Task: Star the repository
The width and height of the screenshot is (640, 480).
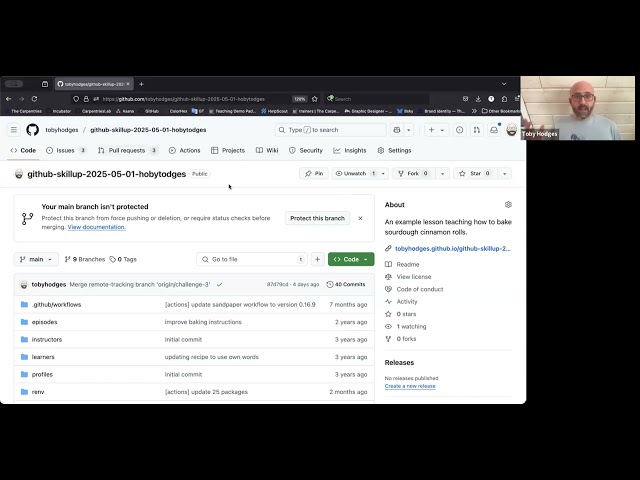Action: [476, 173]
